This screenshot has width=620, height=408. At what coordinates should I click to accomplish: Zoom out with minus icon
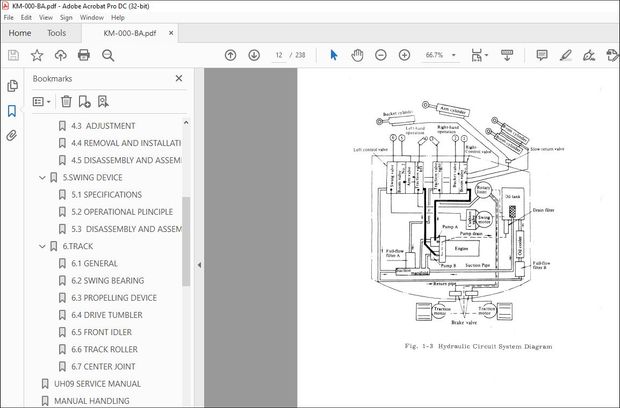point(381,55)
